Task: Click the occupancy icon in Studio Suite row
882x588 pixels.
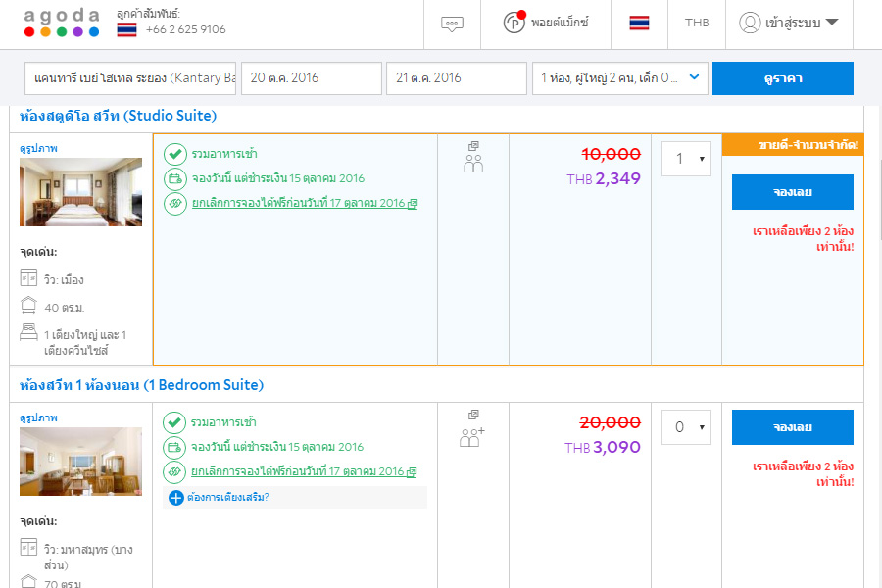Action: click(473, 163)
